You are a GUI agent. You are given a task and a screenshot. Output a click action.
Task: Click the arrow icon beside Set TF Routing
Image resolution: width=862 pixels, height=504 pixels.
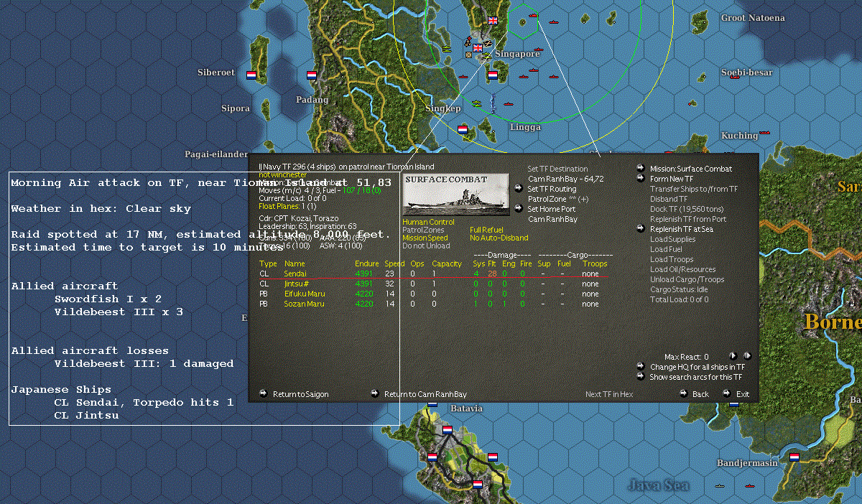tap(519, 189)
